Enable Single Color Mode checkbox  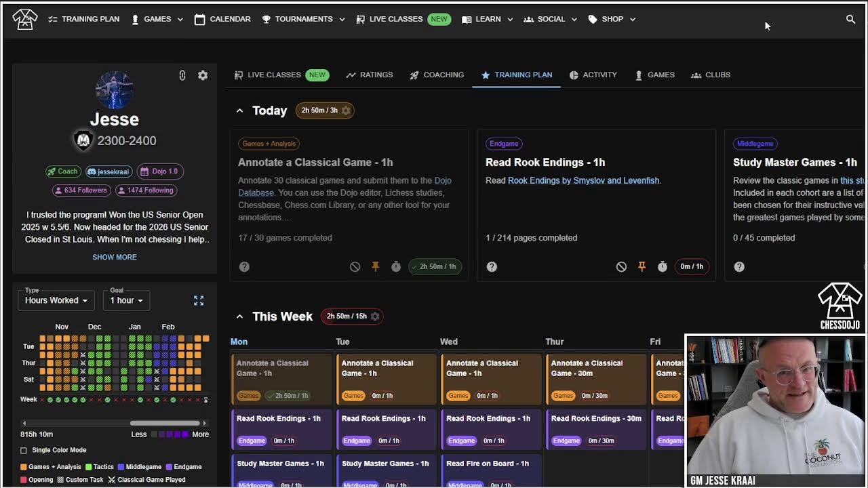pos(24,450)
